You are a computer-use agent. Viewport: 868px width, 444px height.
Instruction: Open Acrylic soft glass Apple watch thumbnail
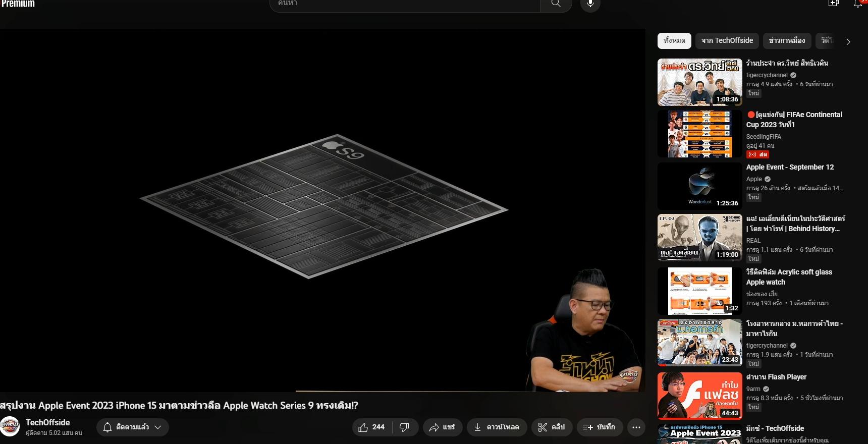click(699, 291)
